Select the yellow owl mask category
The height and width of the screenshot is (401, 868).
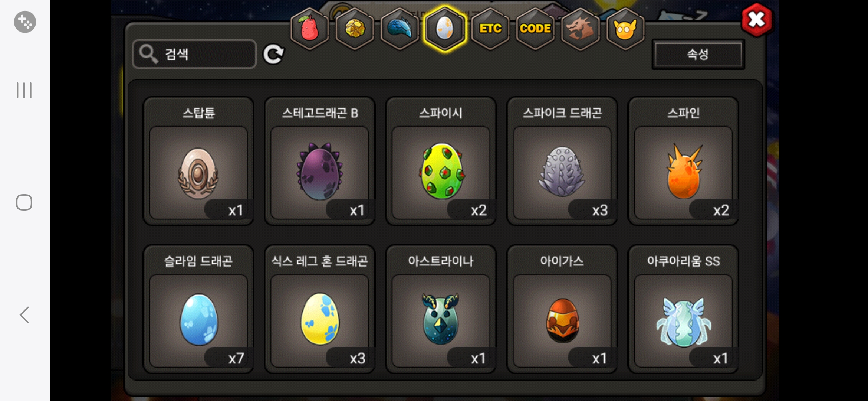625,29
